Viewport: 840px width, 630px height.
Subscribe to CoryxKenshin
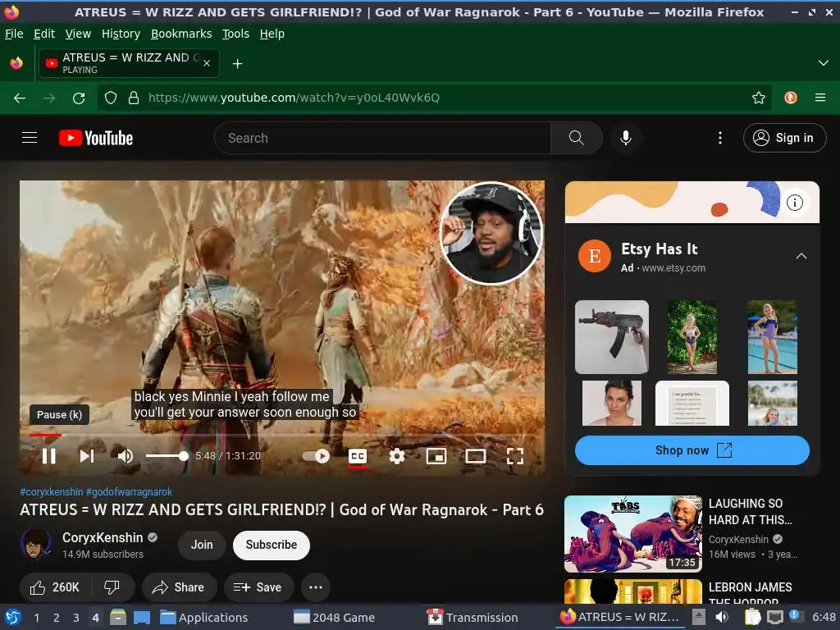(271, 545)
